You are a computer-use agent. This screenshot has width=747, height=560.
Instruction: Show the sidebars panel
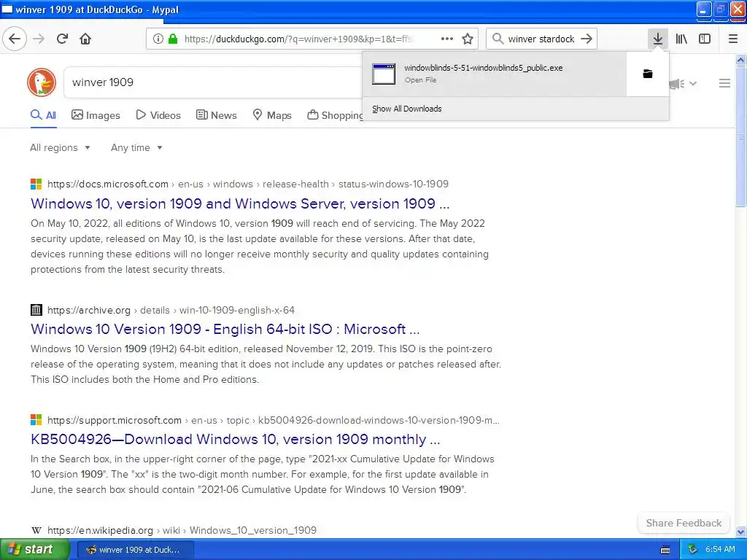coord(705,39)
